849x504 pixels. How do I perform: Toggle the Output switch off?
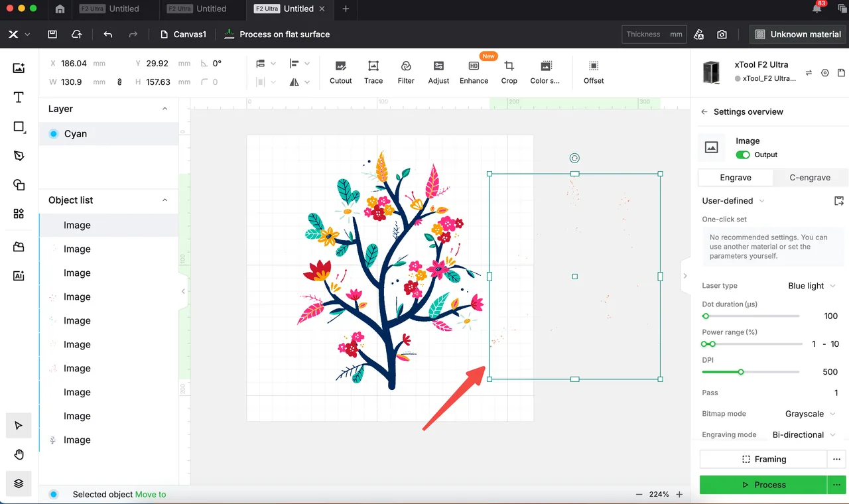click(743, 155)
